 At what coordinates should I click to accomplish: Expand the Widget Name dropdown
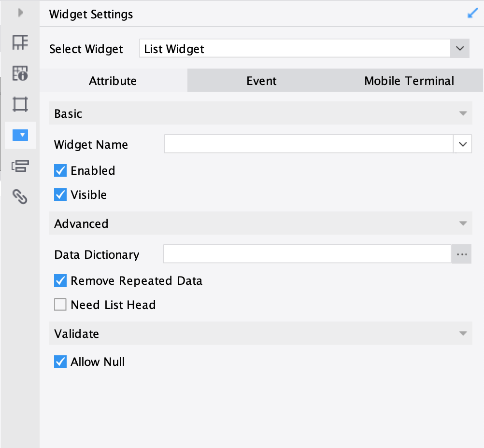tap(462, 144)
